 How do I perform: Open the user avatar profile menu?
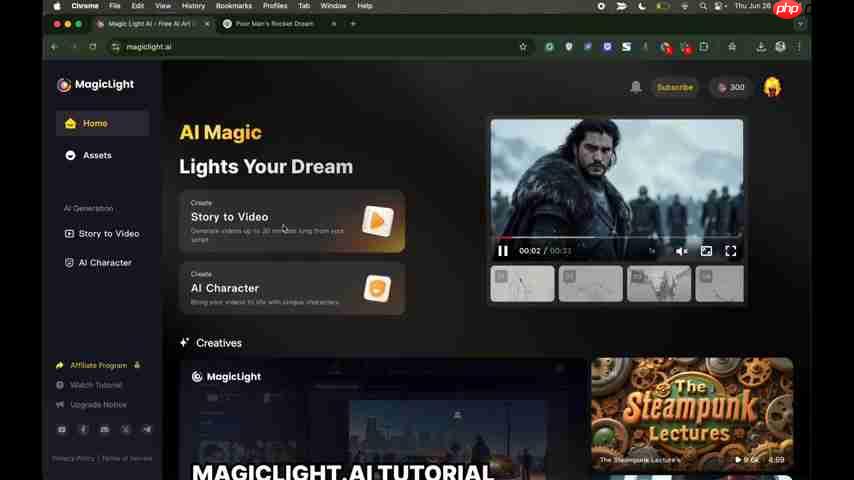point(772,87)
